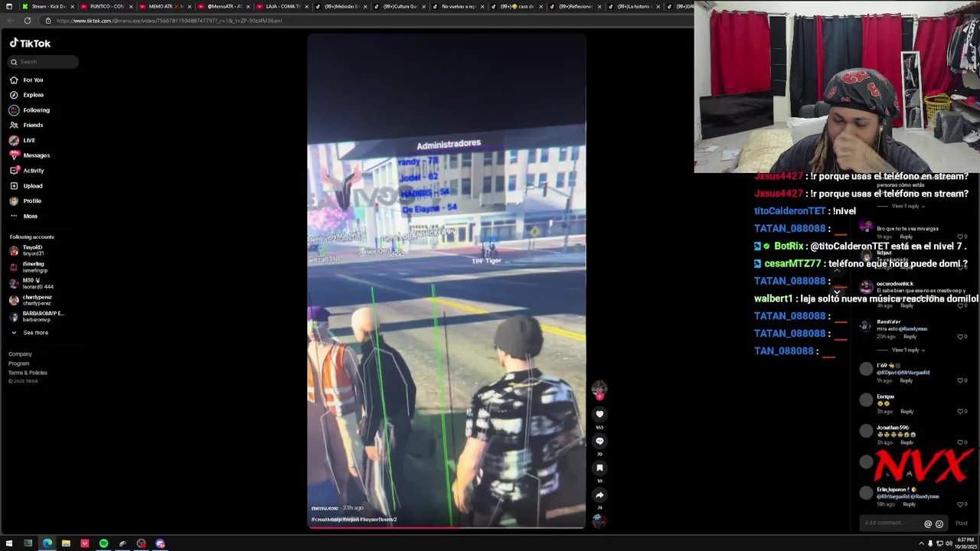980x551 pixels.
Task: Reply to Enrique's comment
Action: (906, 412)
